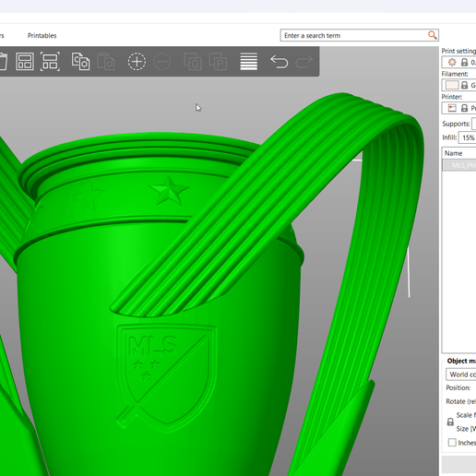Enable the Inches checkbox
The width and height of the screenshot is (476, 476).
(x=452, y=443)
